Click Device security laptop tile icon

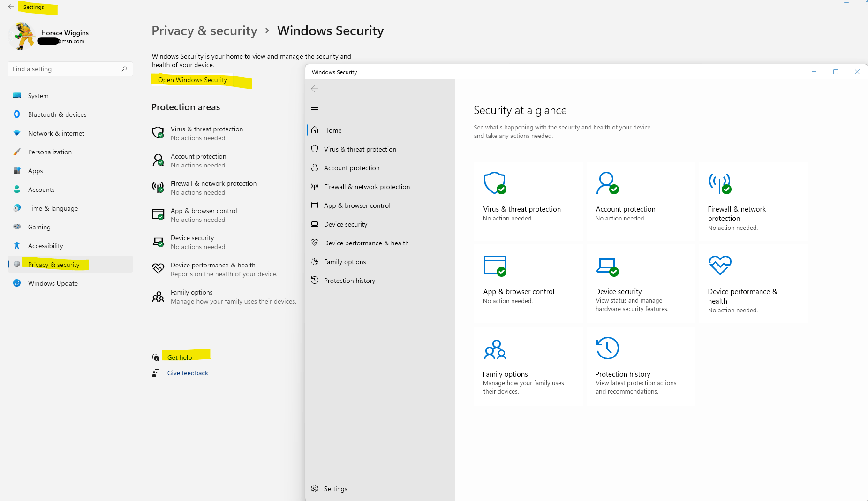click(607, 267)
